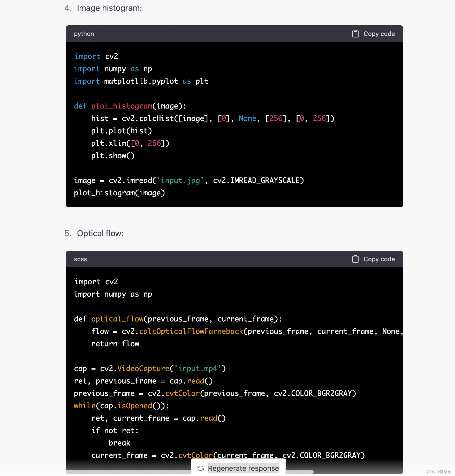
Task: Click the 'Optical flow:' heading
Action: tap(100, 233)
